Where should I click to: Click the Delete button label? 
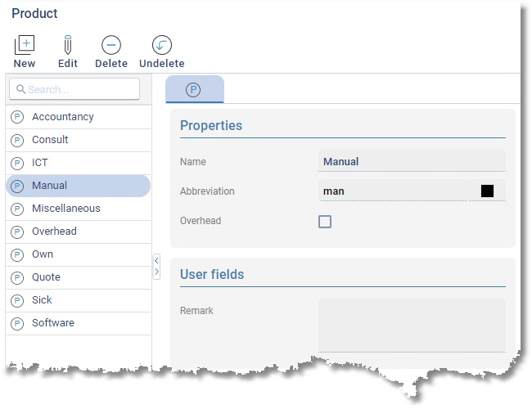click(111, 64)
